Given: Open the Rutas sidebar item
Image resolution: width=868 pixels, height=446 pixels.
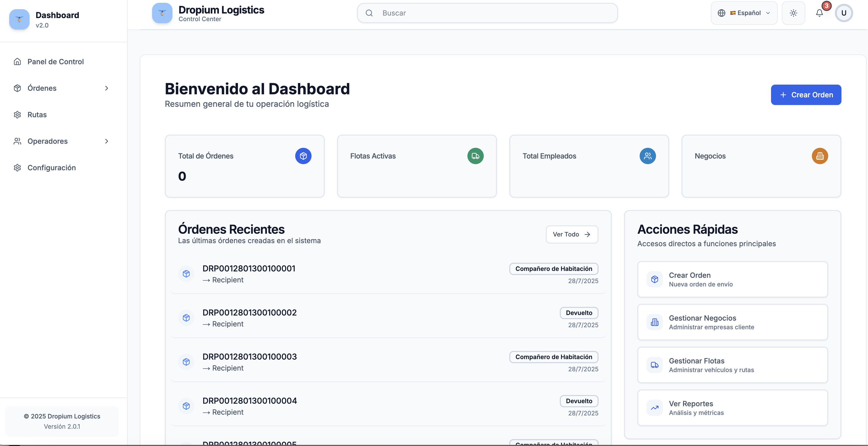Looking at the screenshot, I should [x=37, y=114].
